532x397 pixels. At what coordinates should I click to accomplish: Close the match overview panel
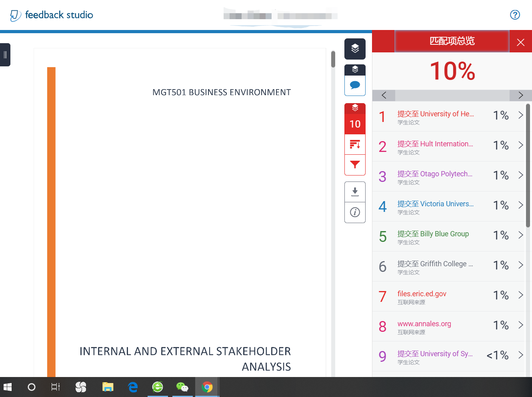pyautogui.click(x=520, y=42)
